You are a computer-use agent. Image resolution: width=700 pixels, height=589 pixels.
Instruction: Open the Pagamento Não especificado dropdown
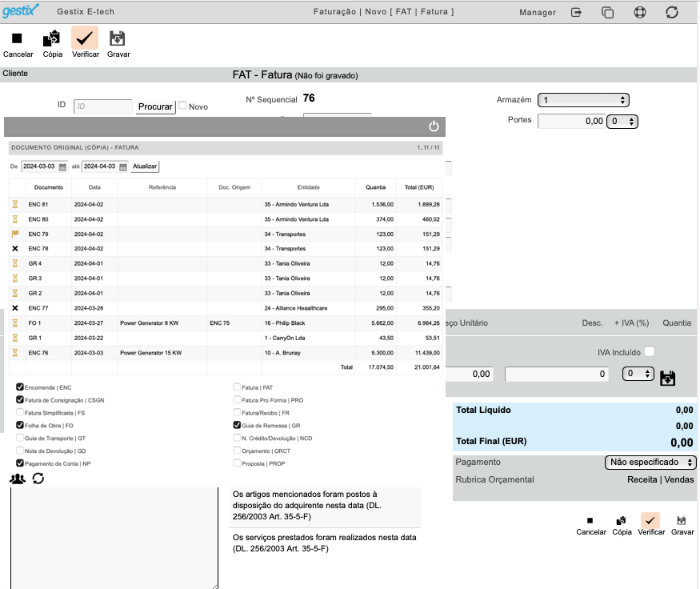(x=650, y=463)
